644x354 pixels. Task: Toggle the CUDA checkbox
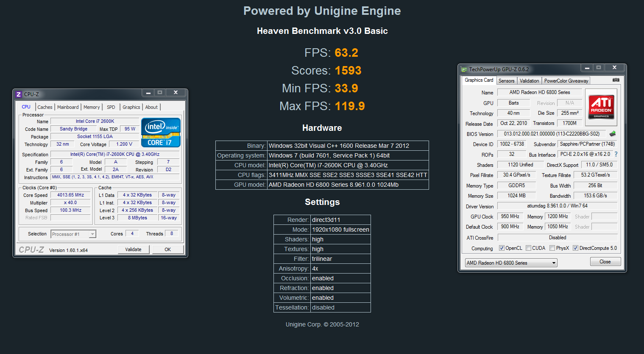(x=529, y=248)
